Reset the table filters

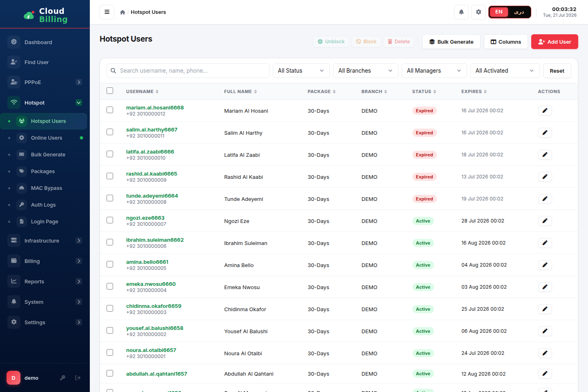point(557,71)
